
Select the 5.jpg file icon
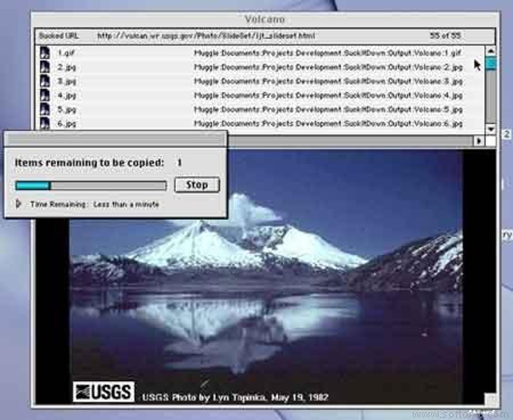45,110
